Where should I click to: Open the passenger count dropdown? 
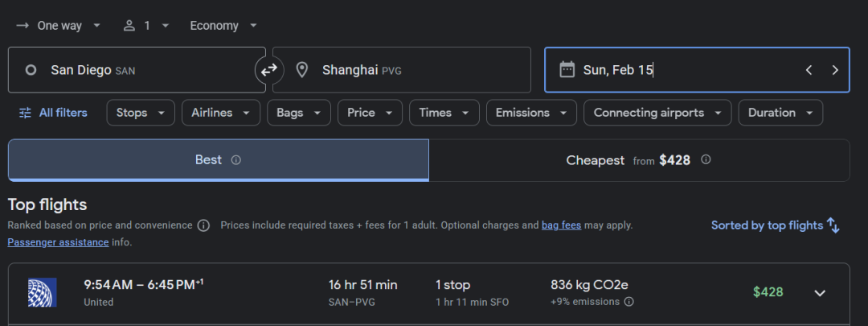(x=146, y=26)
